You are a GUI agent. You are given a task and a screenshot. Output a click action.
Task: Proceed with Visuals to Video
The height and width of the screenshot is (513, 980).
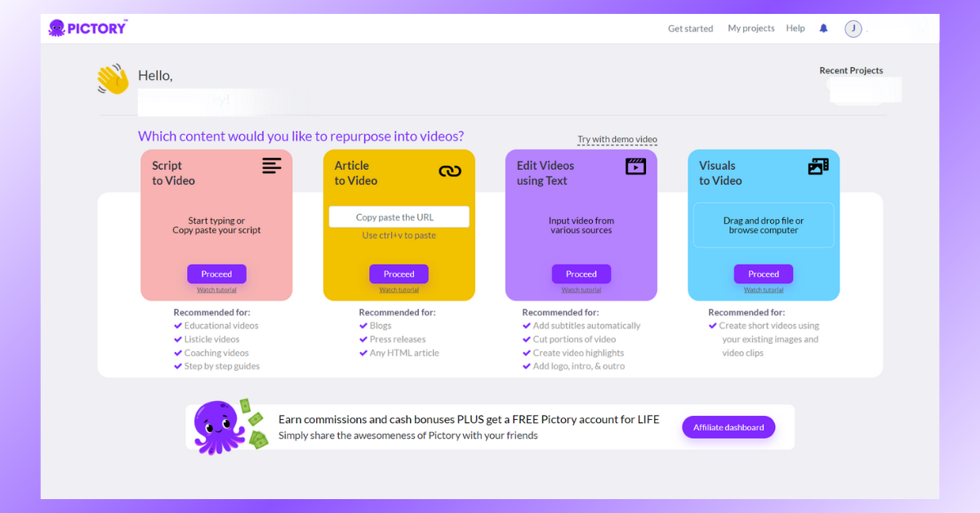(x=764, y=274)
